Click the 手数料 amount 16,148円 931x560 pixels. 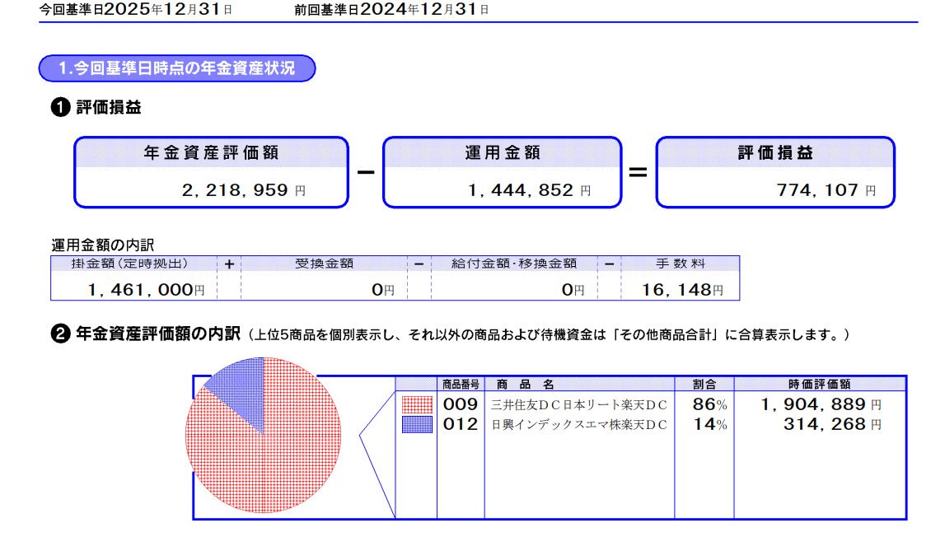point(683,290)
